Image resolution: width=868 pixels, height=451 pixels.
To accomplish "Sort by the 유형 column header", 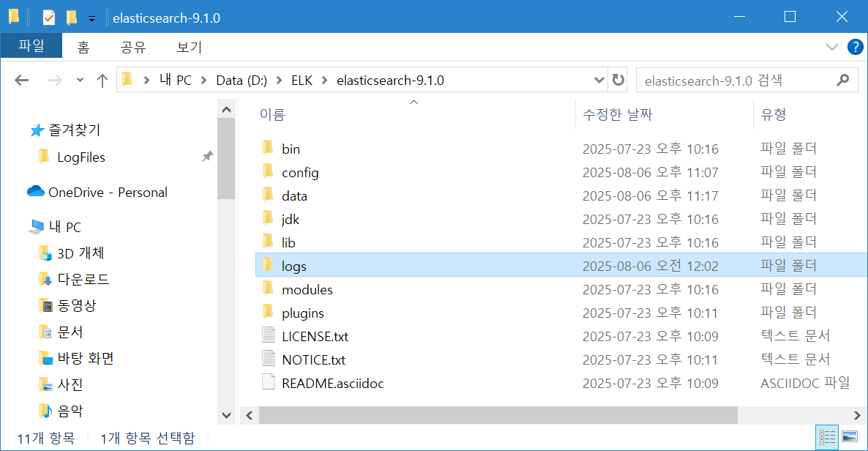I will (x=774, y=115).
